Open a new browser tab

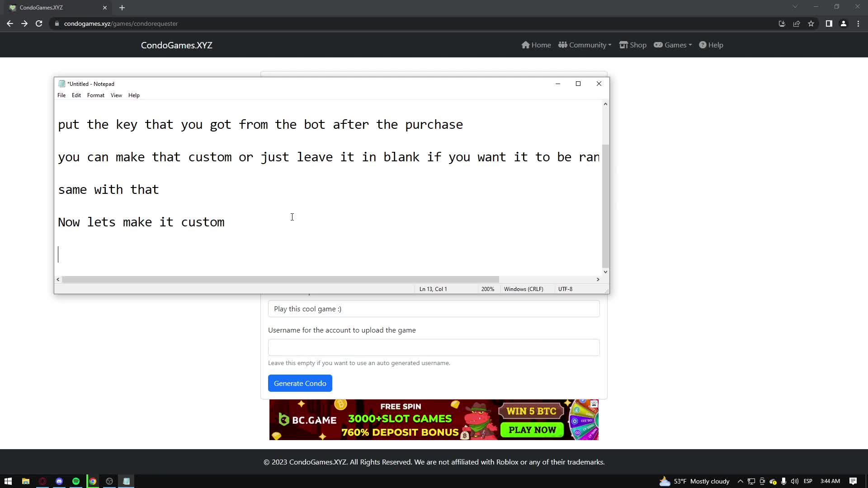[x=122, y=8]
